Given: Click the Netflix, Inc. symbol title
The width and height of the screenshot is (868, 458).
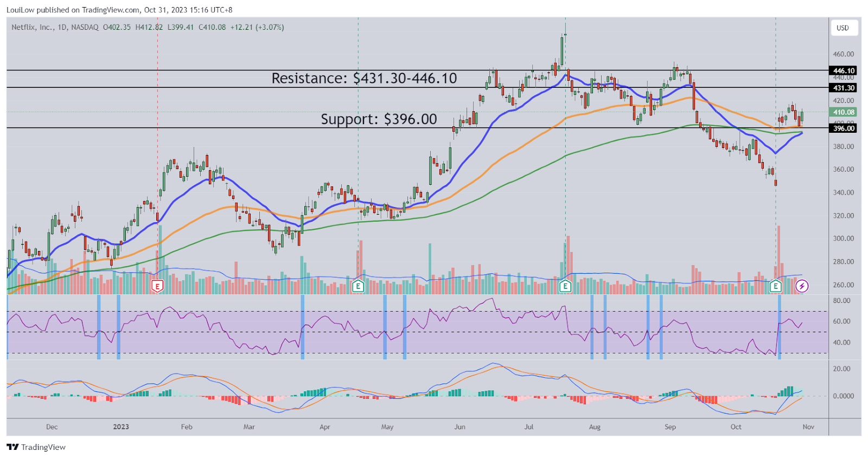Looking at the screenshot, I should pos(33,27).
